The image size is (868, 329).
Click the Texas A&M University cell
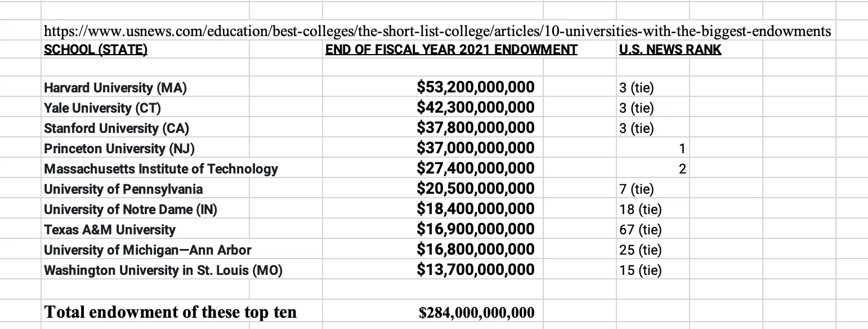pyautogui.click(x=110, y=230)
